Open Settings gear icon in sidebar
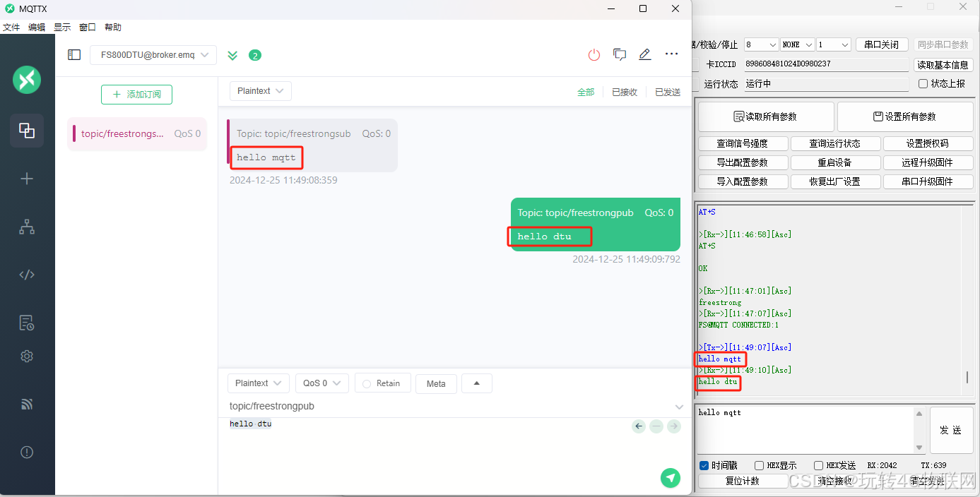Screen dimensions: 980x497 pos(27,357)
